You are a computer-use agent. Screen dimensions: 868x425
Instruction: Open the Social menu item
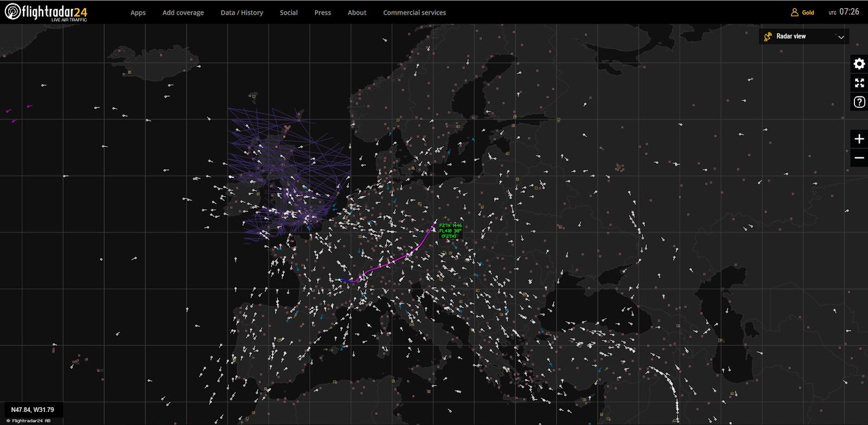[x=289, y=12]
